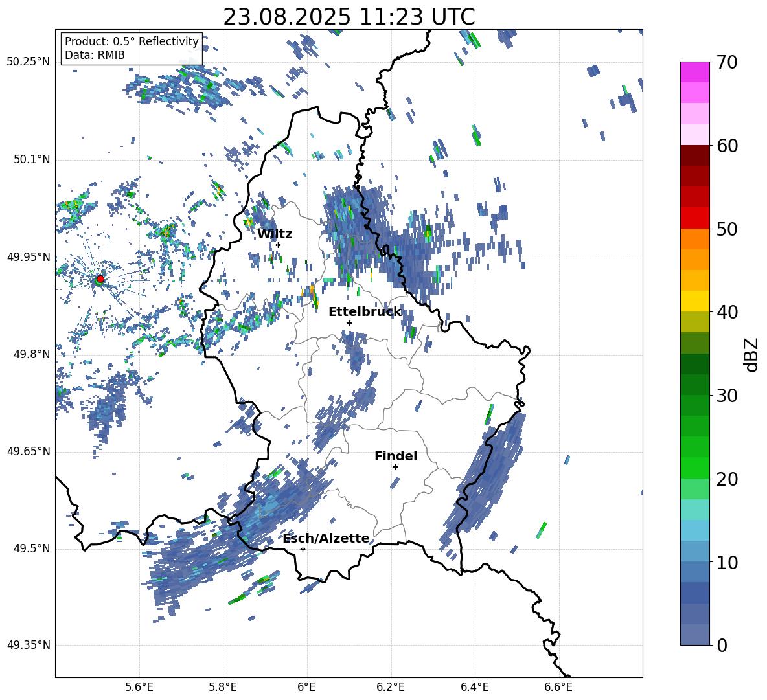This screenshot has height=700, width=767.
Task: Click the colorbar value 50
Action: [727, 229]
